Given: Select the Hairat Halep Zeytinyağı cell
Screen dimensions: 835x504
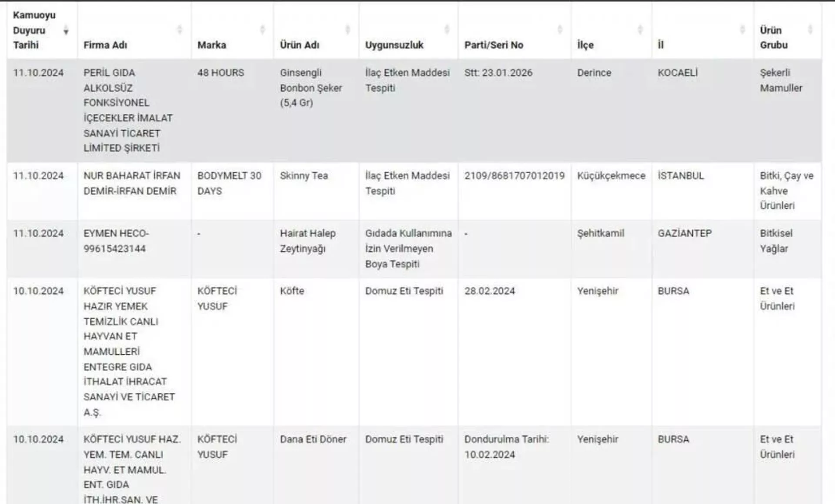Looking at the screenshot, I should [x=307, y=241].
